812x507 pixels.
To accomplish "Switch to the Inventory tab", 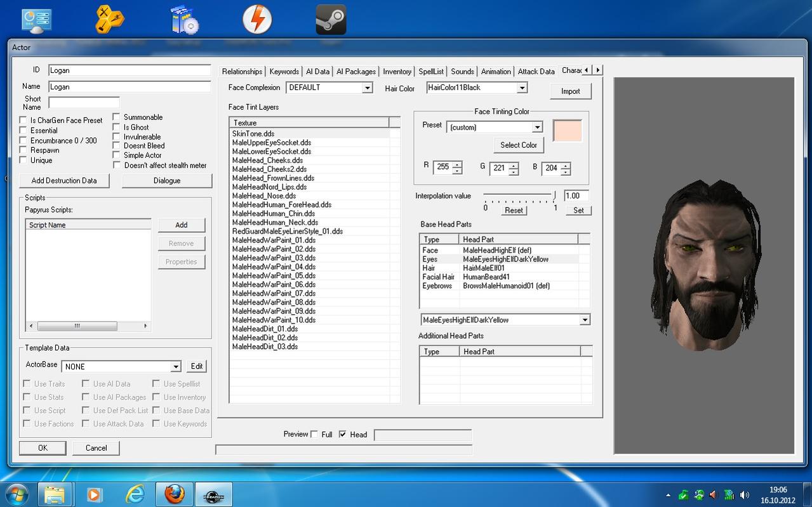I will coord(397,72).
